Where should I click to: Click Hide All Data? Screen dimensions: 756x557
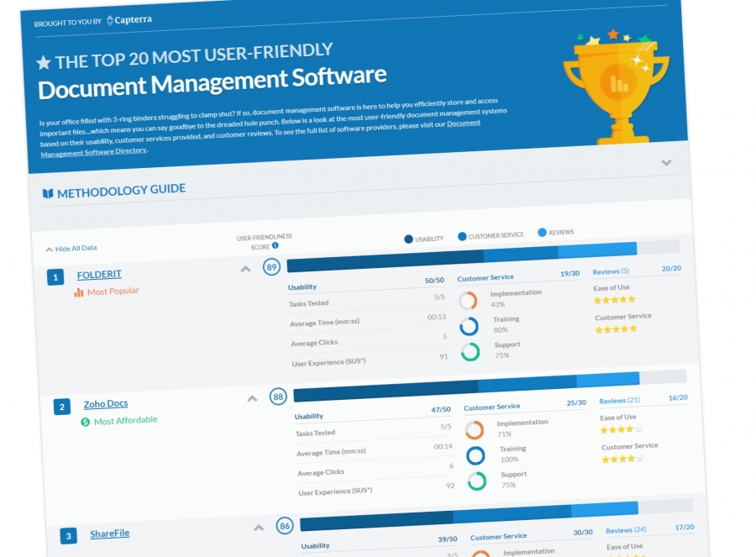(x=71, y=249)
